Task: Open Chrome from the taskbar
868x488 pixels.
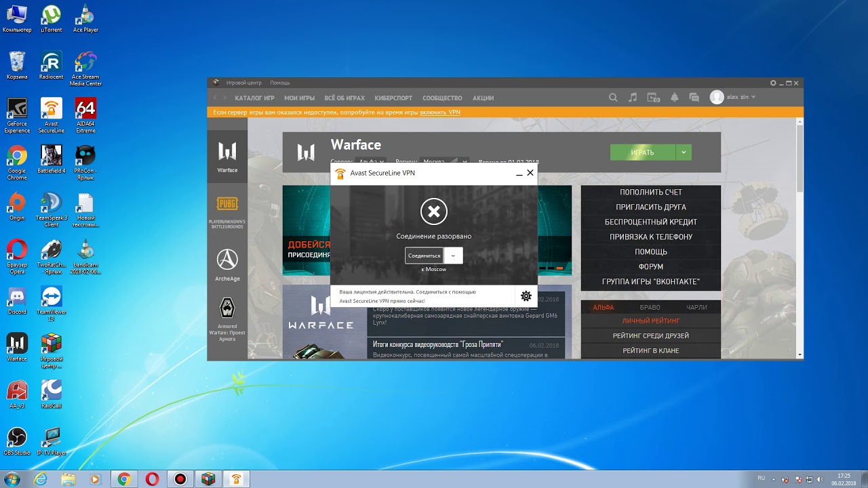Action: click(123, 479)
